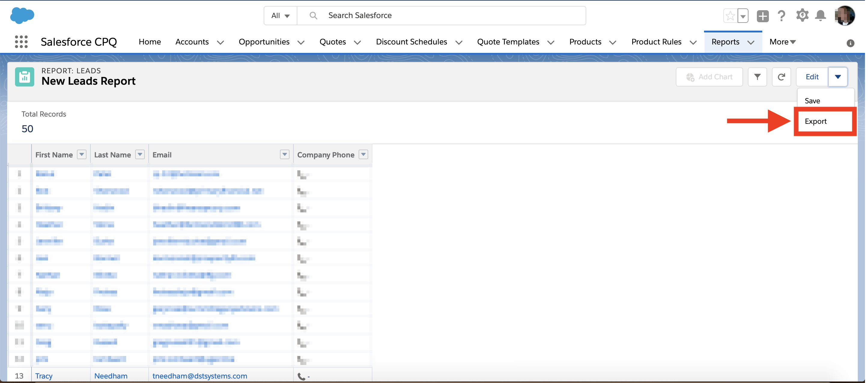
Task: Expand the Opportunities tab chevron
Action: tap(301, 42)
